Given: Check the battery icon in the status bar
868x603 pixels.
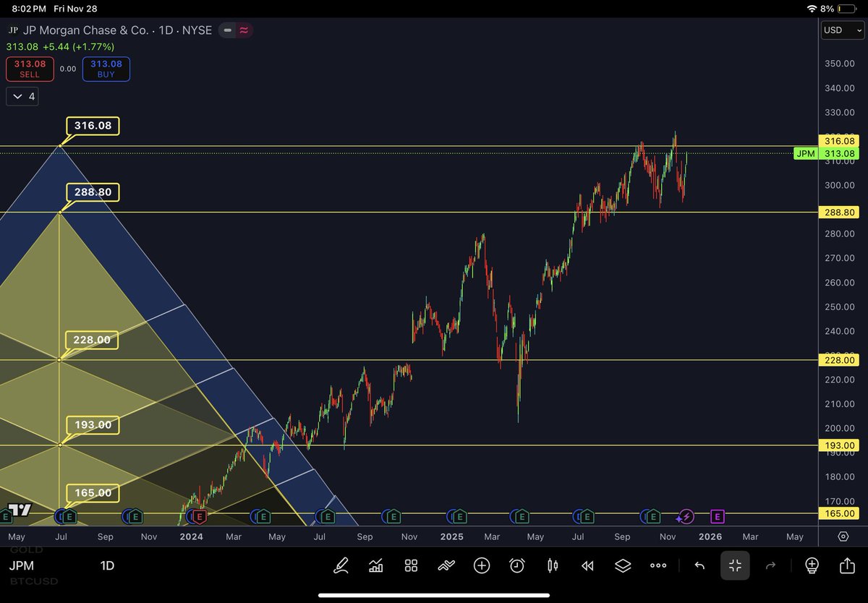Looking at the screenshot, I should tap(848, 9).
